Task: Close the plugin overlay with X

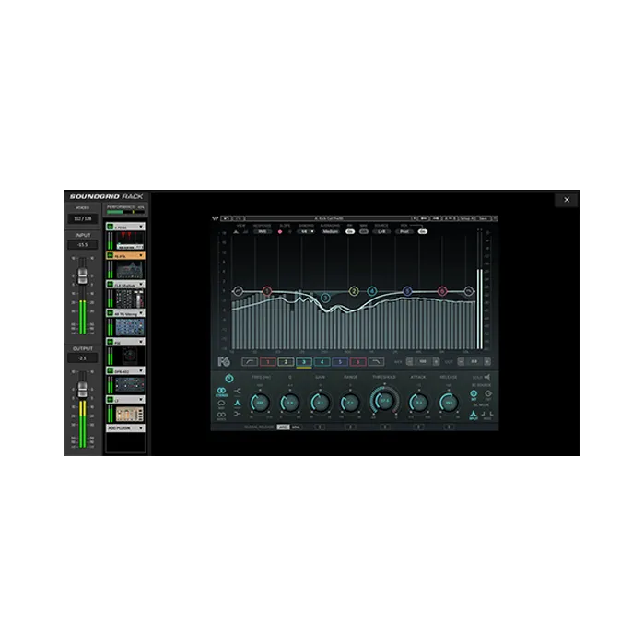Action: [567, 200]
